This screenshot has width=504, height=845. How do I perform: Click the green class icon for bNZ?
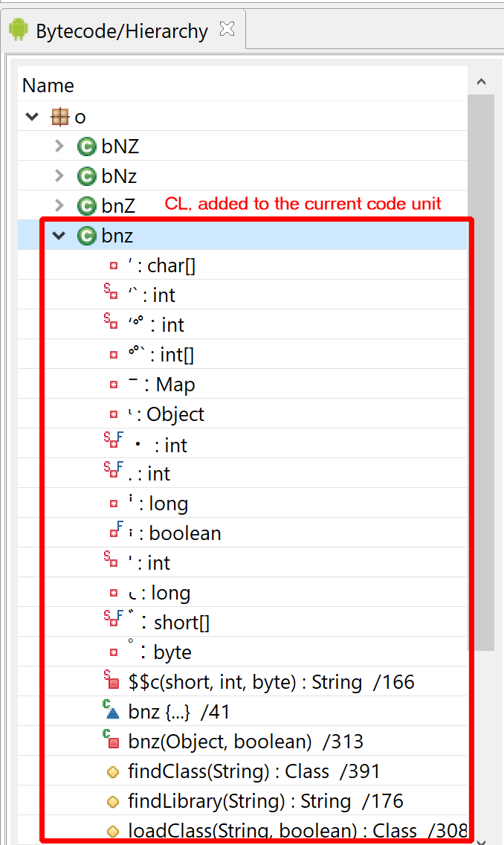click(x=87, y=147)
